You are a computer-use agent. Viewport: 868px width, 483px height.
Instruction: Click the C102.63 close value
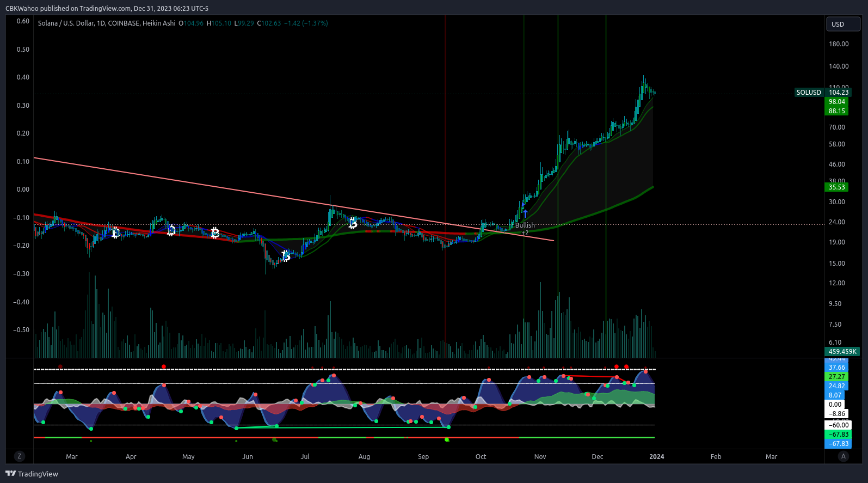(x=269, y=23)
